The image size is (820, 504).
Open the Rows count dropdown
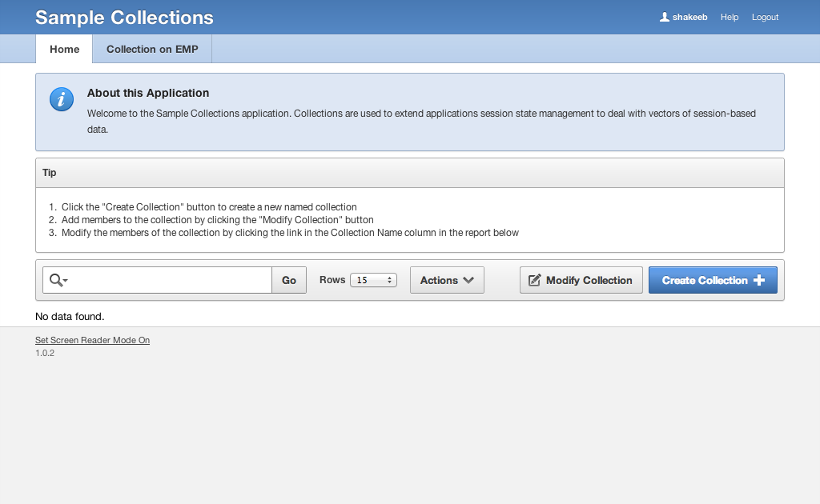(x=373, y=280)
